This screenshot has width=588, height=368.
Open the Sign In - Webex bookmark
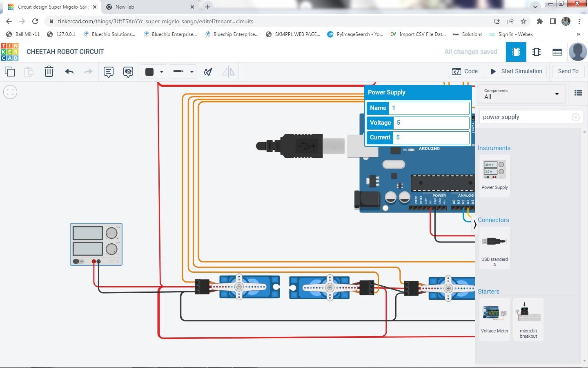[511, 34]
